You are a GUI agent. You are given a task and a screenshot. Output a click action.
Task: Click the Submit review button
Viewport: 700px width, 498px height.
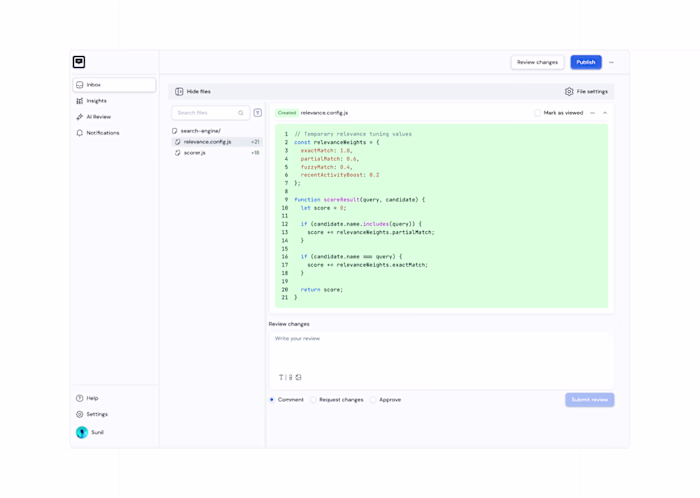coord(589,400)
